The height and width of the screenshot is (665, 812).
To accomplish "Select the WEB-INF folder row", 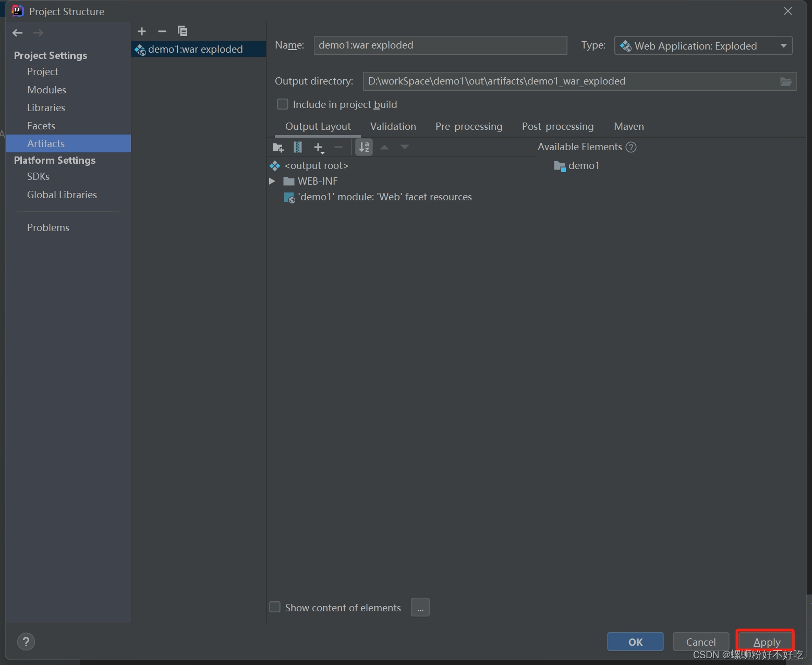I will point(310,181).
